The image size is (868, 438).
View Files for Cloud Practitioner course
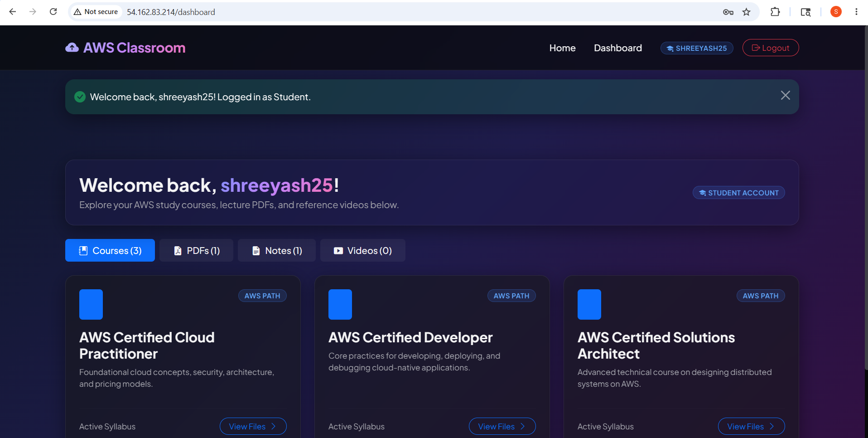253,426
